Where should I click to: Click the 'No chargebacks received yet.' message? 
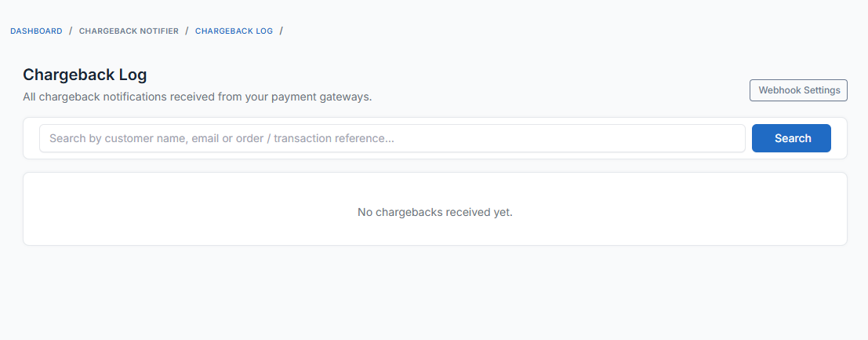point(434,212)
